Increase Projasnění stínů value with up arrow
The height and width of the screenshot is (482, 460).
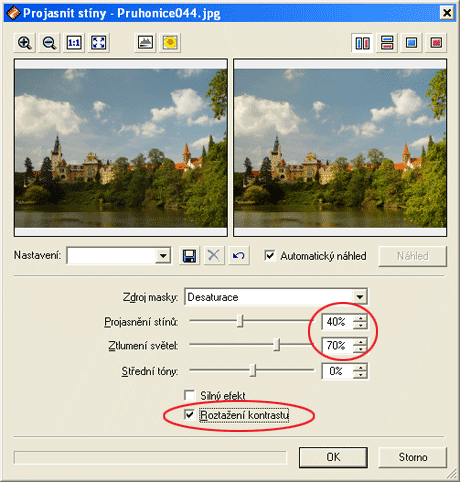tap(360, 318)
